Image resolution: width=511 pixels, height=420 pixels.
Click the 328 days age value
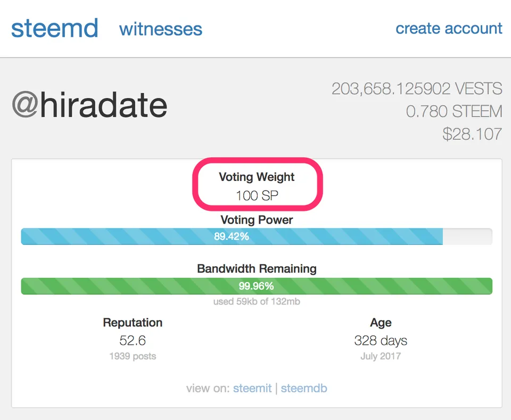(x=381, y=340)
